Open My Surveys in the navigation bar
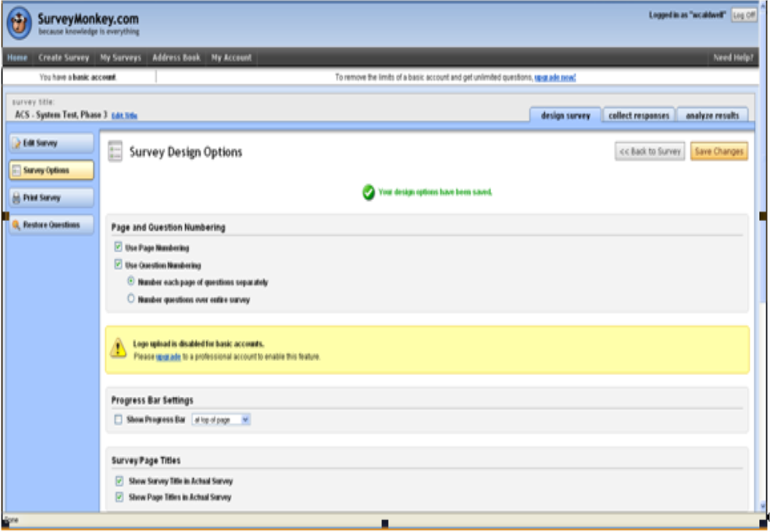The width and height of the screenshot is (770, 532). (x=121, y=58)
